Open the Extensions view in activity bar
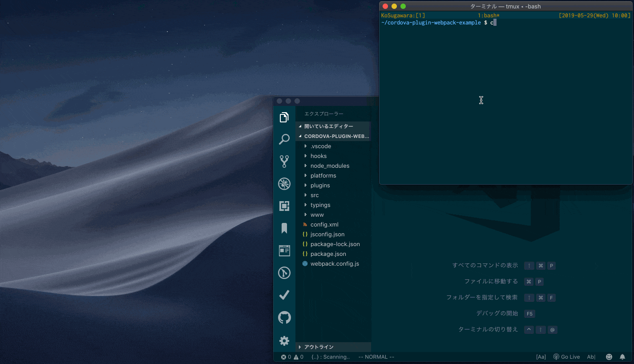 [x=284, y=206]
